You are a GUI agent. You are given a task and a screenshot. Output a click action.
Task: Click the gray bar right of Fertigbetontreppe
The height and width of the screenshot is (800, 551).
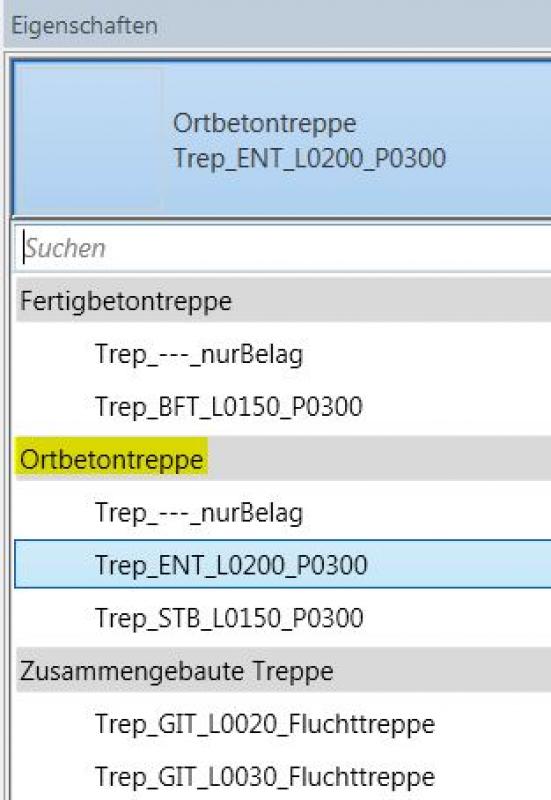point(391,301)
